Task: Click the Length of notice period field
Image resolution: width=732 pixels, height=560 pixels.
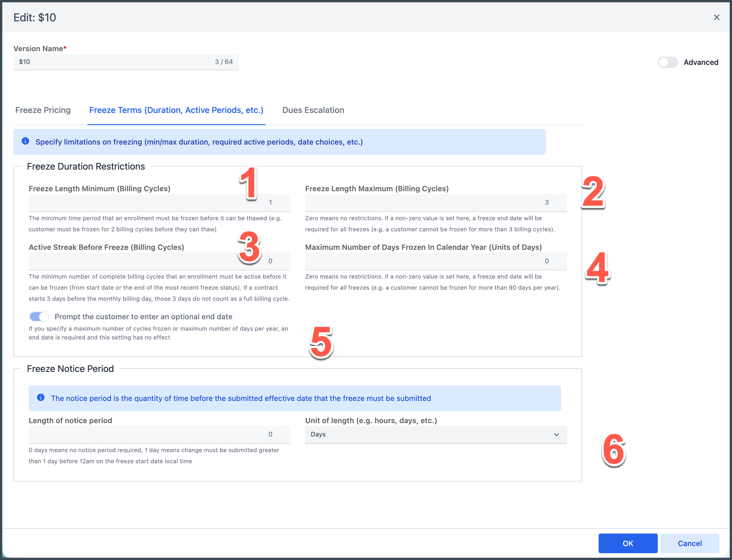Action: (159, 434)
